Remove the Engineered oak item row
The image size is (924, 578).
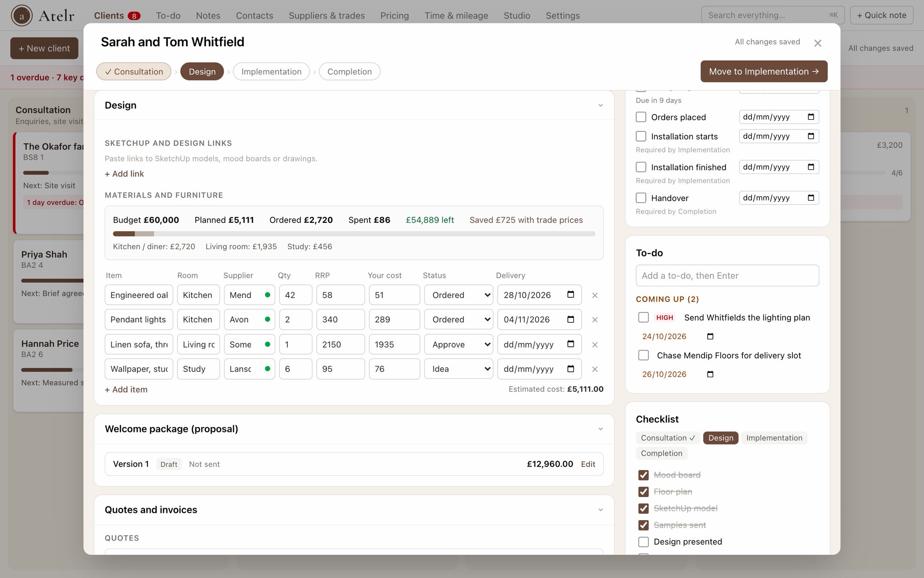[595, 295]
